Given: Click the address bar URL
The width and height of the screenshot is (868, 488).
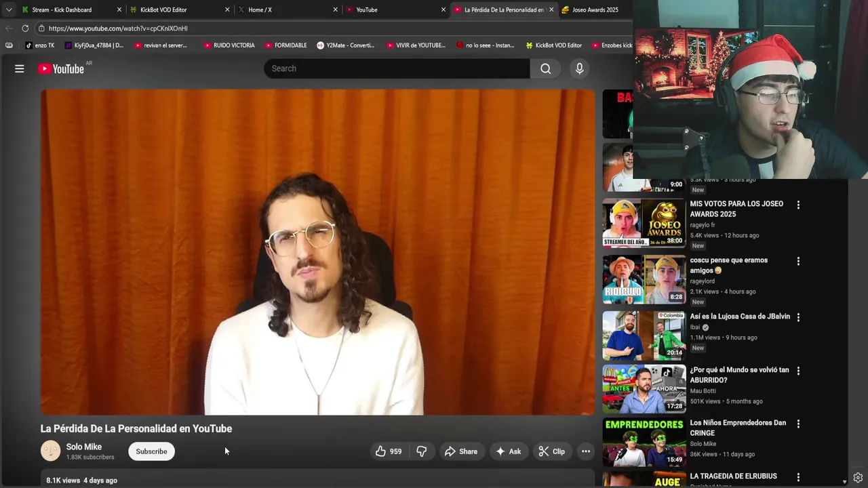Looking at the screenshot, I should pos(118,28).
